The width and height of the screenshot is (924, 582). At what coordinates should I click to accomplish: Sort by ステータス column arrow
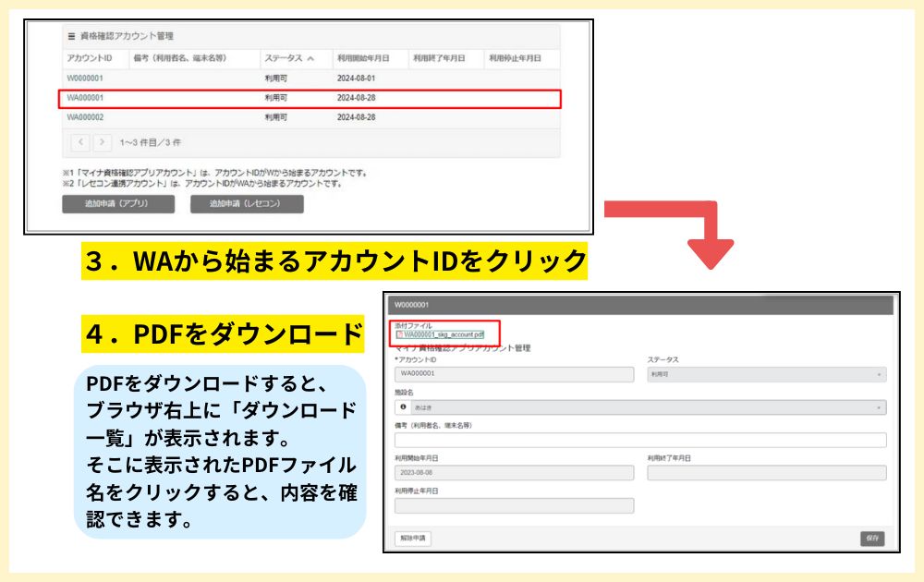(x=310, y=58)
